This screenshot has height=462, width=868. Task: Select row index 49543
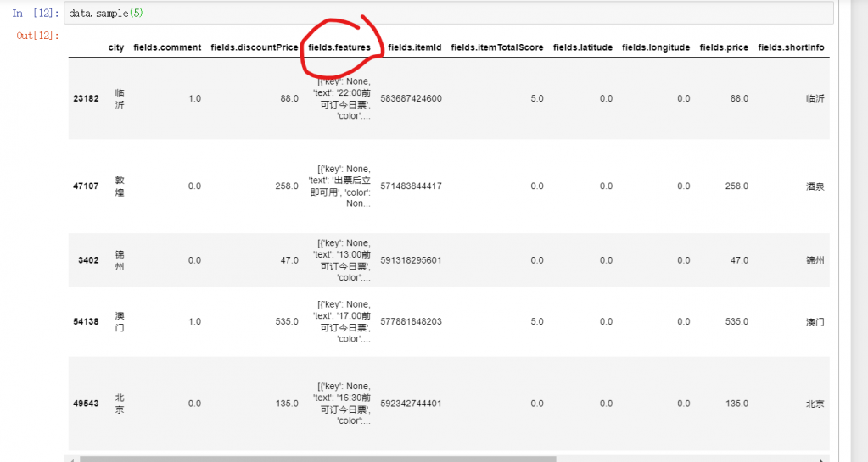[86, 404]
